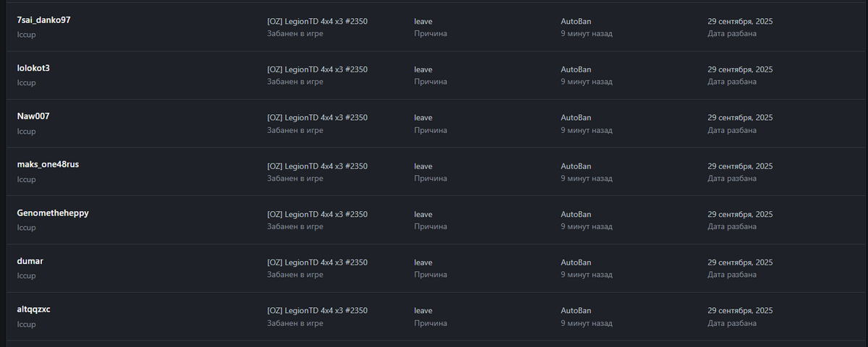Click the leave reason in the 7sai_danko97 row

(423, 21)
